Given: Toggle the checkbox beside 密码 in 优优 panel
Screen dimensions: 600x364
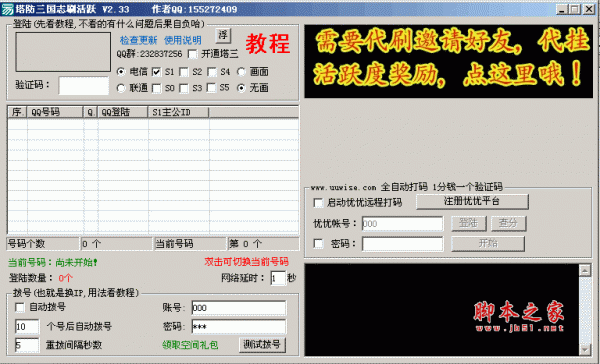Looking at the screenshot, I should [x=318, y=243].
